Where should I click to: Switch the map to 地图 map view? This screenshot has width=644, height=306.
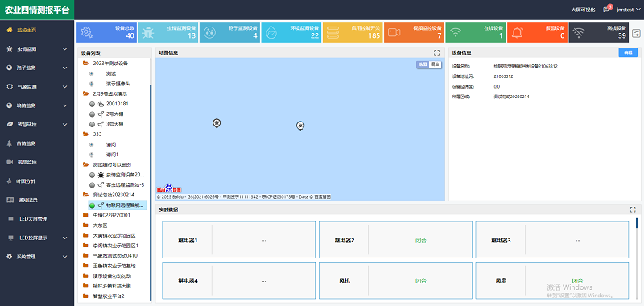423,64
